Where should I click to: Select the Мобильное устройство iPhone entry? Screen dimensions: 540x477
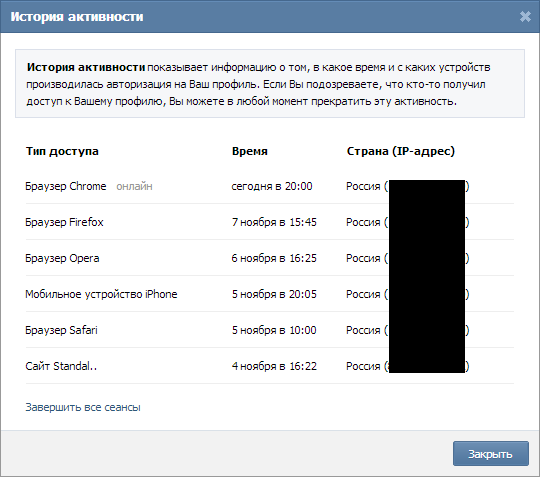coord(101,294)
